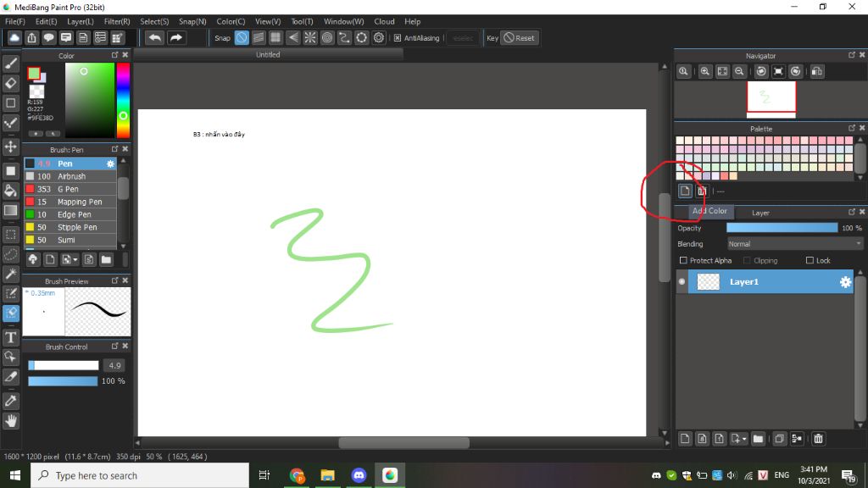Open Layer1 settings gear
This screenshot has height=488, width=868.
tap(845, 282)
